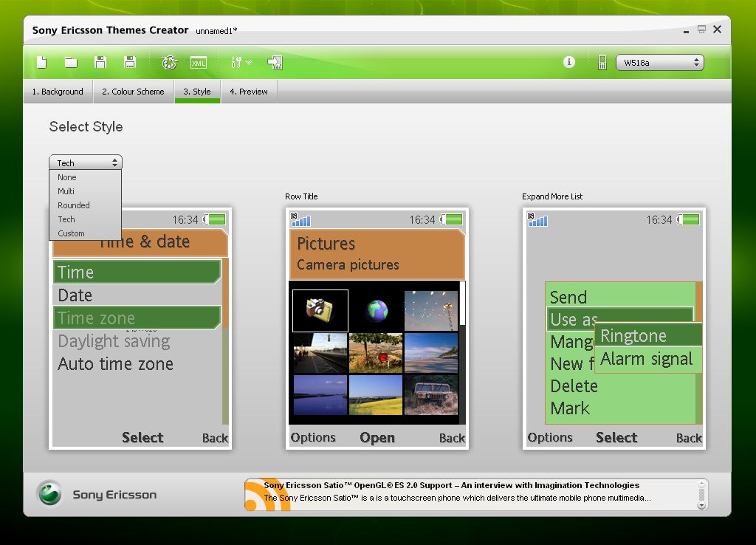This screenshot has width=756, height=545.
Task: Click Select softkey in Expand More List preview
Action: point(616,437)
